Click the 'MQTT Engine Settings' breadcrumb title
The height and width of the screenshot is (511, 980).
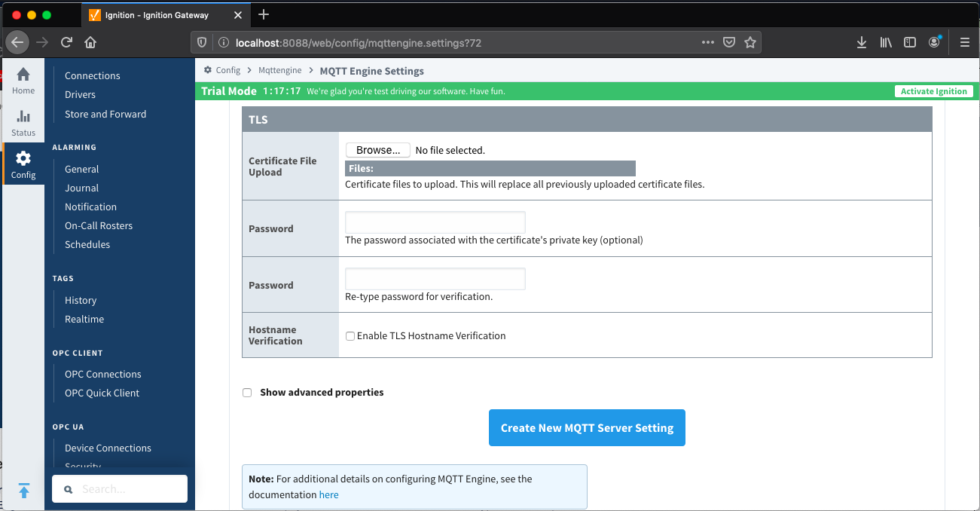(x=372, y=71)
